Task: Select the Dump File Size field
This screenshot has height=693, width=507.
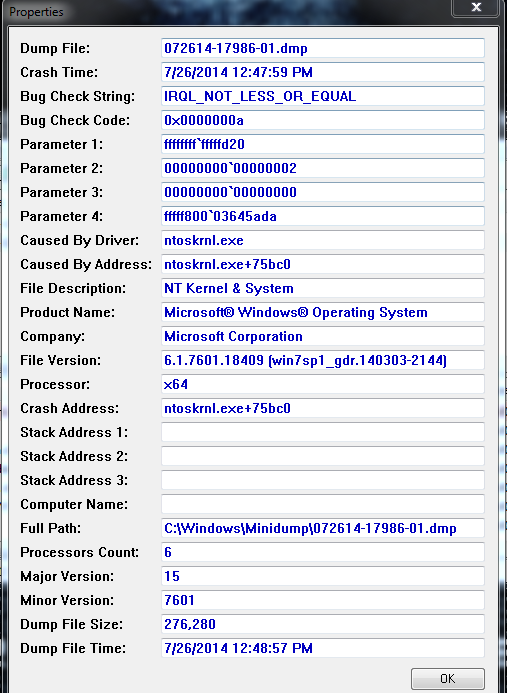Action: (323, 624)
